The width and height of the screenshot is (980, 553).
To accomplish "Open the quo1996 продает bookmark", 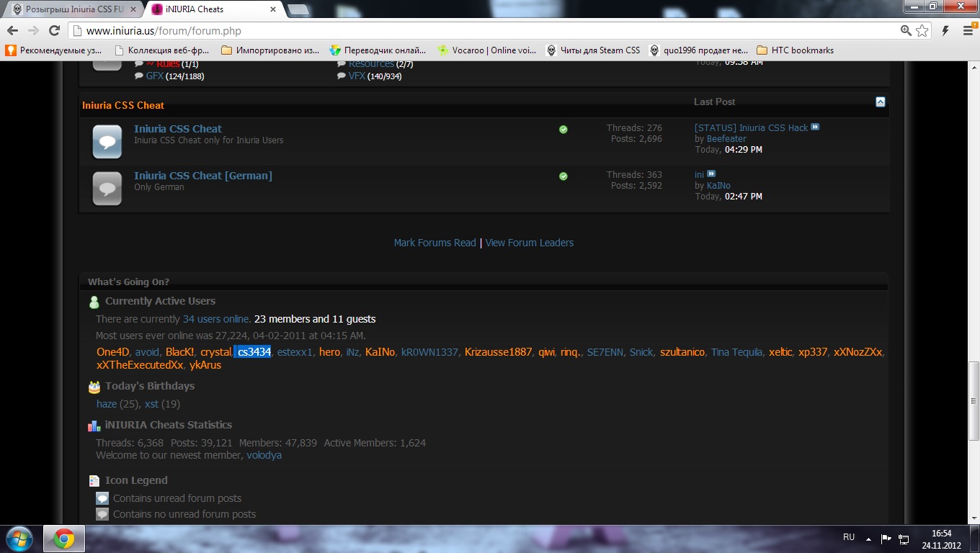I will coord(699,50).
